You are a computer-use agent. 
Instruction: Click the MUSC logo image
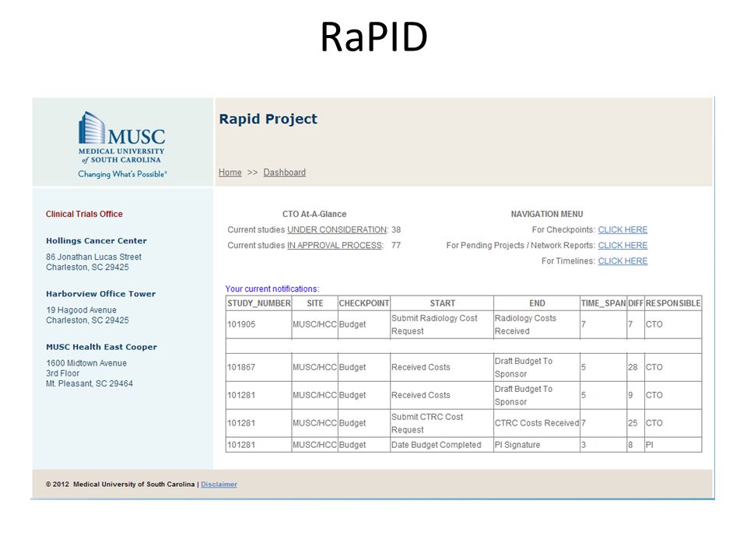pos(122,145)
